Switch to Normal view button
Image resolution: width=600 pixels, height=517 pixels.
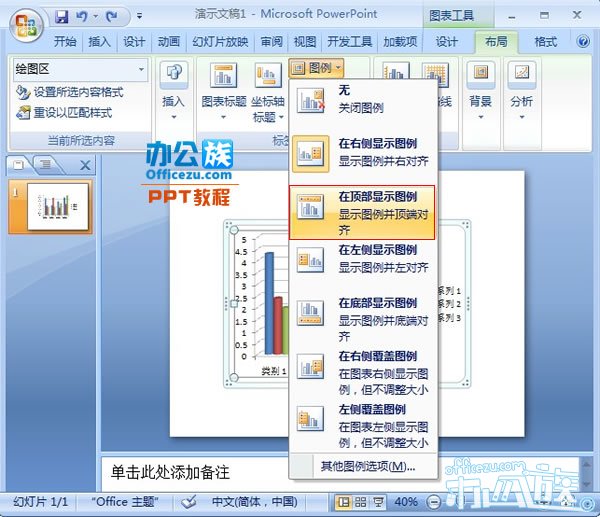(344, 502)
